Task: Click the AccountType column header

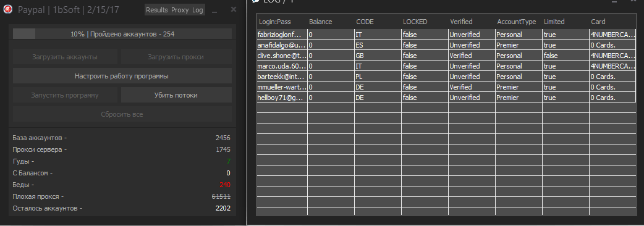Action: [x=519, y=22]
